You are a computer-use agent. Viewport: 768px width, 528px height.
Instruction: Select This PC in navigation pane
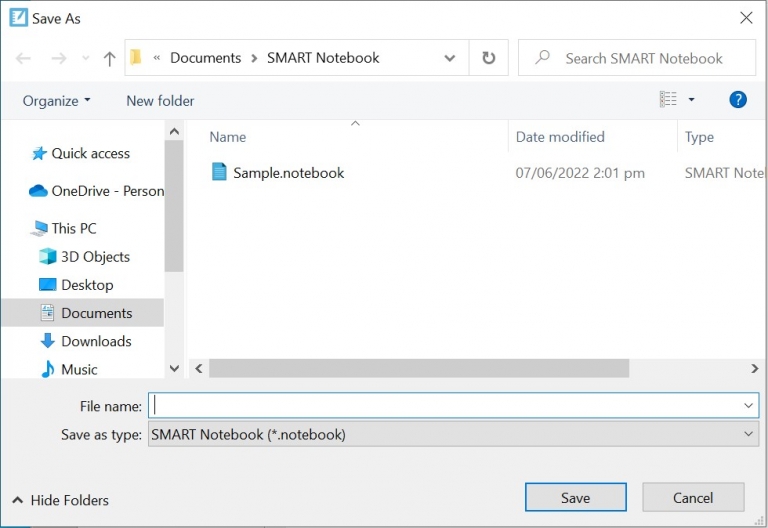[74, 228]
